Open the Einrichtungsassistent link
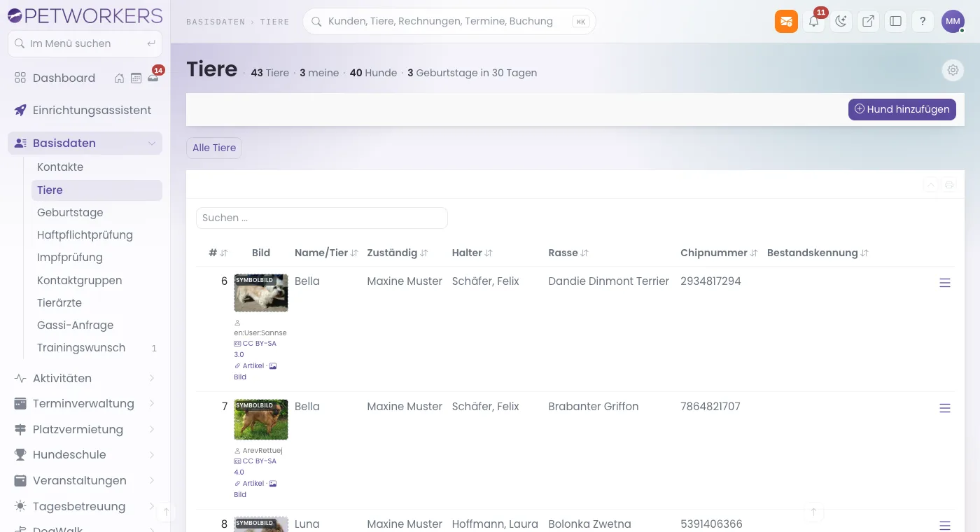 coord(85,111)
